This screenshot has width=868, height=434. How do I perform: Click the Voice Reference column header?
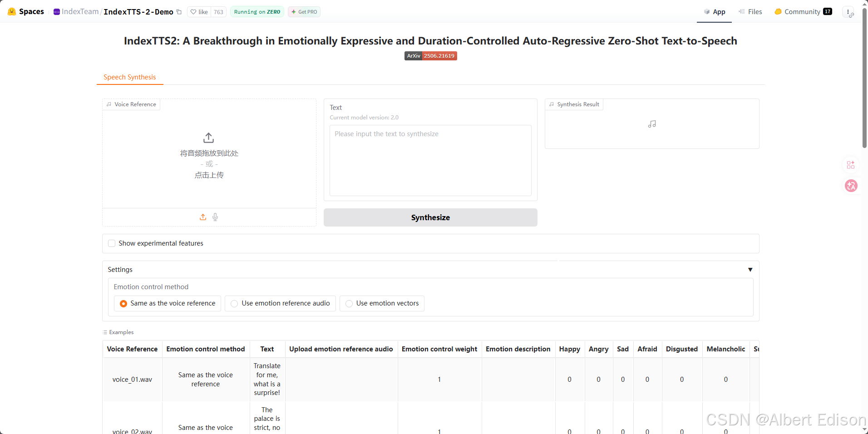tap(132, 349)
